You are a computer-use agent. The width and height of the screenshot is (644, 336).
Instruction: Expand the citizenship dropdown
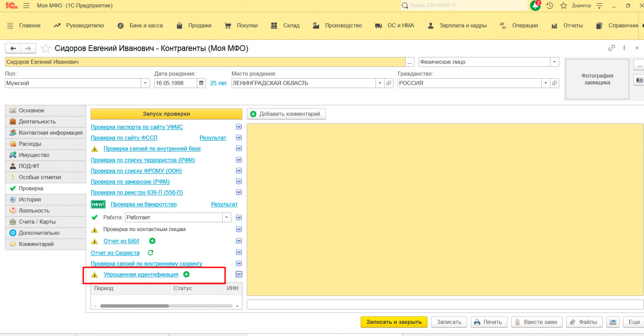pyautogui.click(x=546, y=83)
